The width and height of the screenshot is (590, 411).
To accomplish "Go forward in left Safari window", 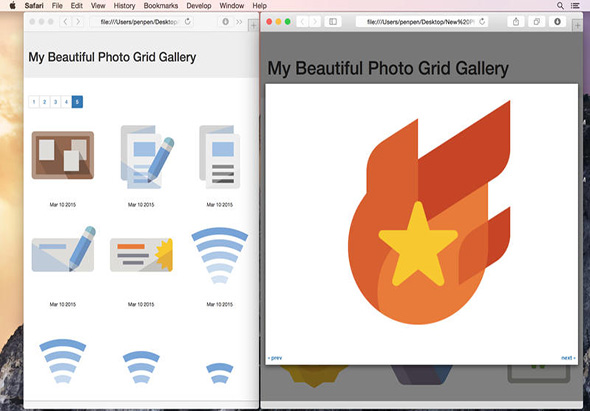I will (78, 22).
